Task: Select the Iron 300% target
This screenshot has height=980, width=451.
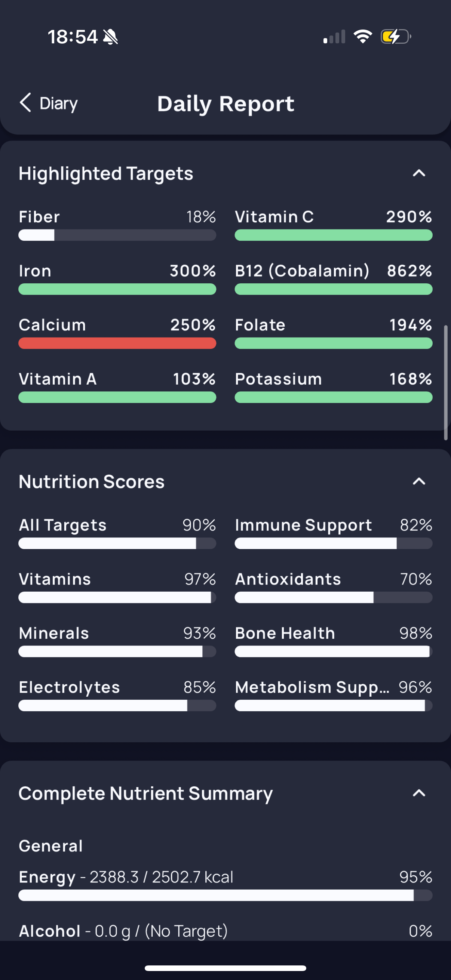Action: click(x=117, y=278)
